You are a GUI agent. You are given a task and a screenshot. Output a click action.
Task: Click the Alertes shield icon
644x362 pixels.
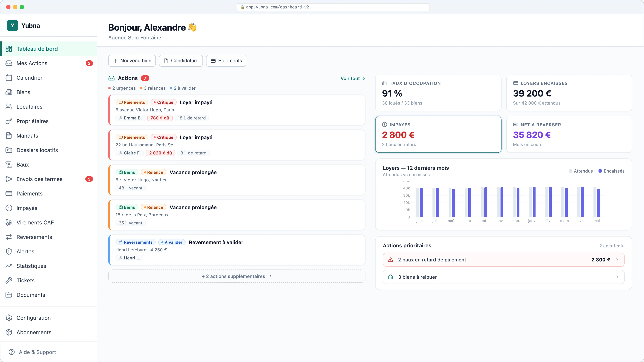click(x=9, y=252)
